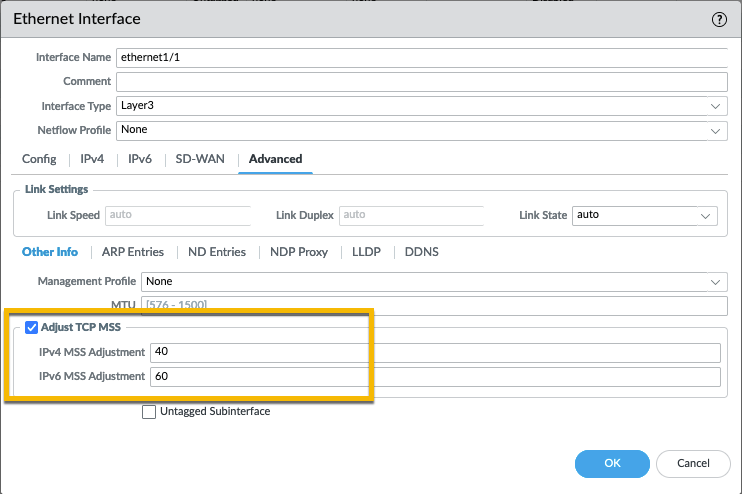This screenshot has width=742, height=494.
Task: Open the Link State dropdown
Action: [x=645, y=215]
